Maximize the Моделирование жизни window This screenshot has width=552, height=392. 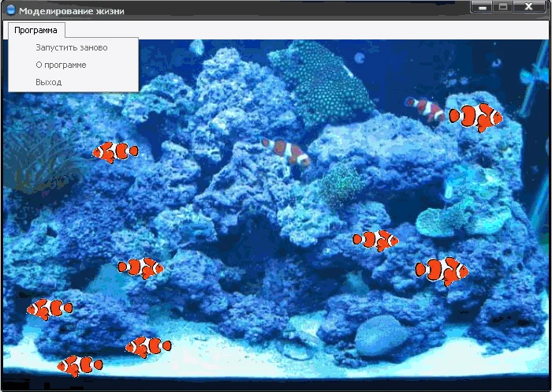(503, 6)
